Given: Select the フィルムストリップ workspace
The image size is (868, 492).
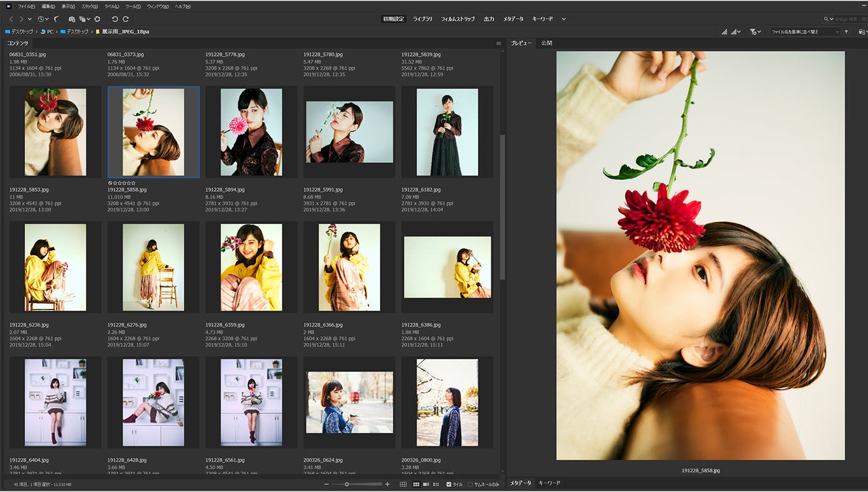Looking at the screenshot, I should pos(457,20).
